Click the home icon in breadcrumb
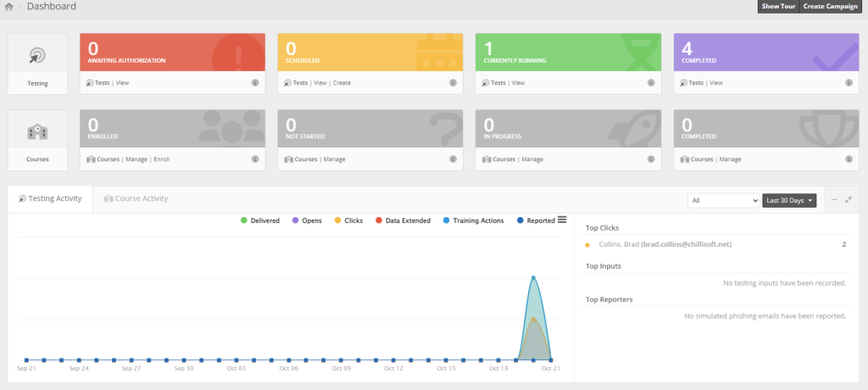This screenshot has width=868, height=390. (9, 7)
